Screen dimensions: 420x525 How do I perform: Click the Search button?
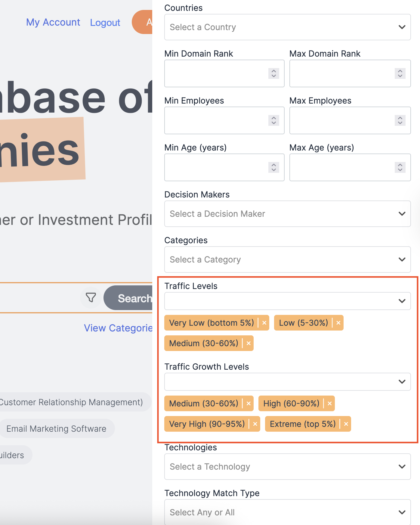pyautogui.click(x=128, y=298)
